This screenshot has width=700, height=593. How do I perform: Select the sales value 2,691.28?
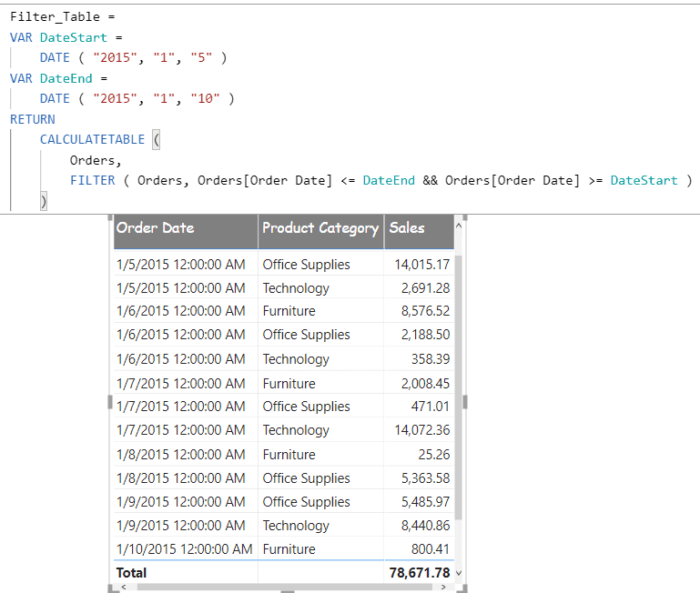425,288
